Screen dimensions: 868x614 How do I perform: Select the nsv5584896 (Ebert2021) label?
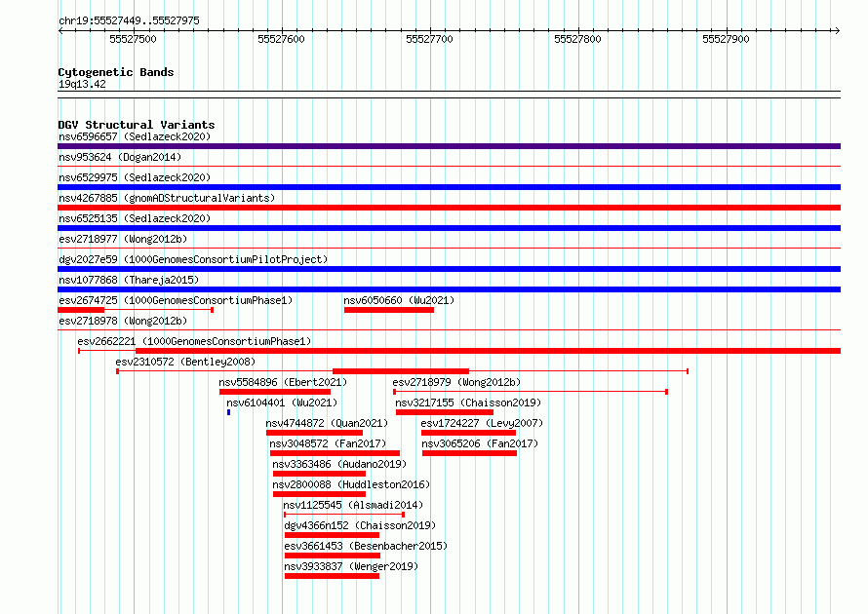click(x=283, y=382)
